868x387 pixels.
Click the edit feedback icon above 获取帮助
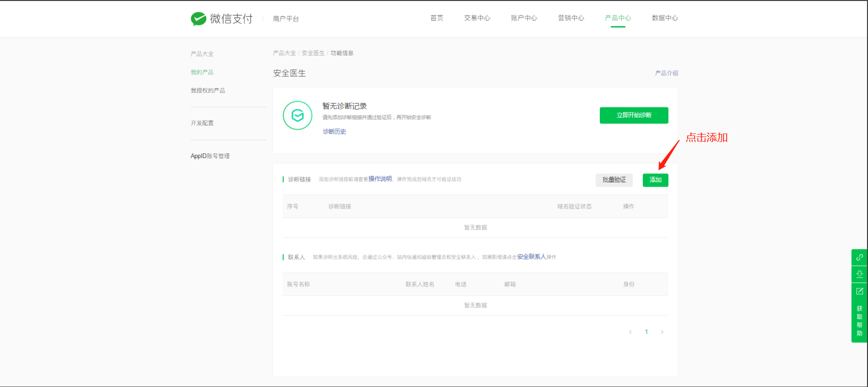coord(860,291)
